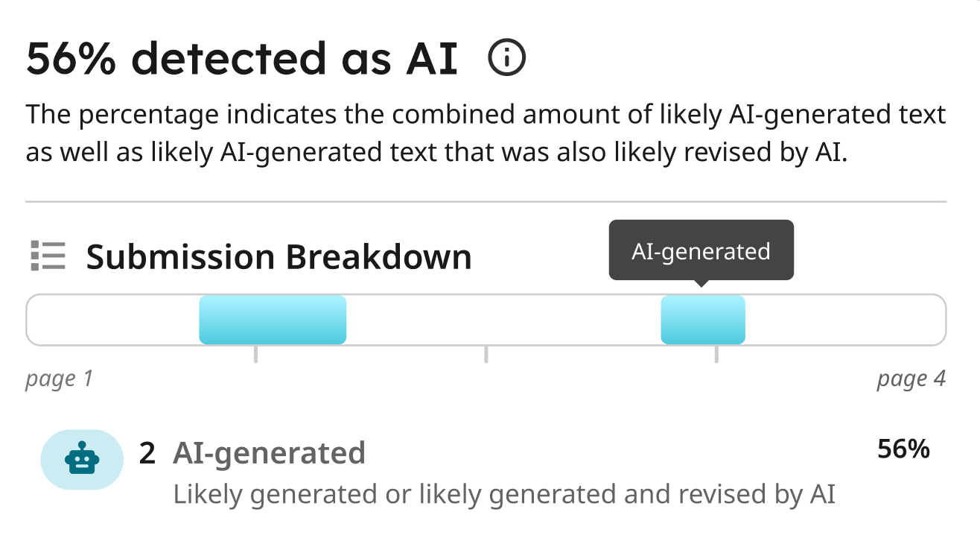Click the 56% value in the AI-generated row
980x547 pixels.
click(904, 449)
